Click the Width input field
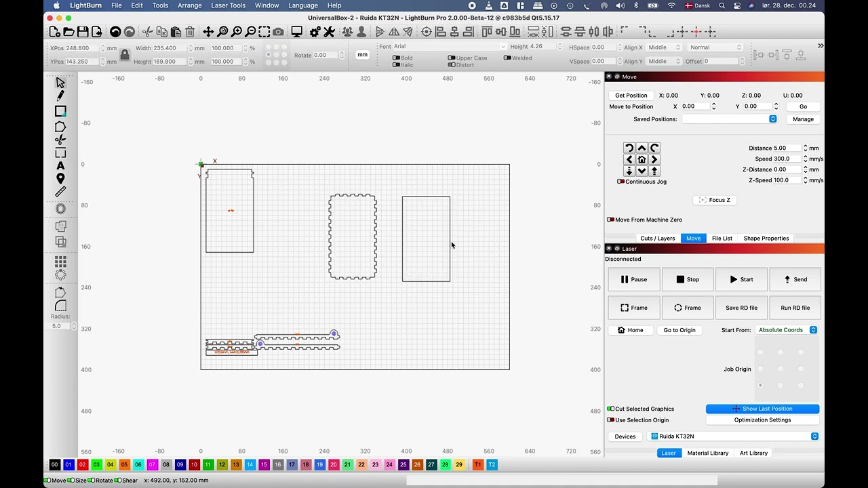Viewport: 868px width, 488px height. (x=170, y=48)
